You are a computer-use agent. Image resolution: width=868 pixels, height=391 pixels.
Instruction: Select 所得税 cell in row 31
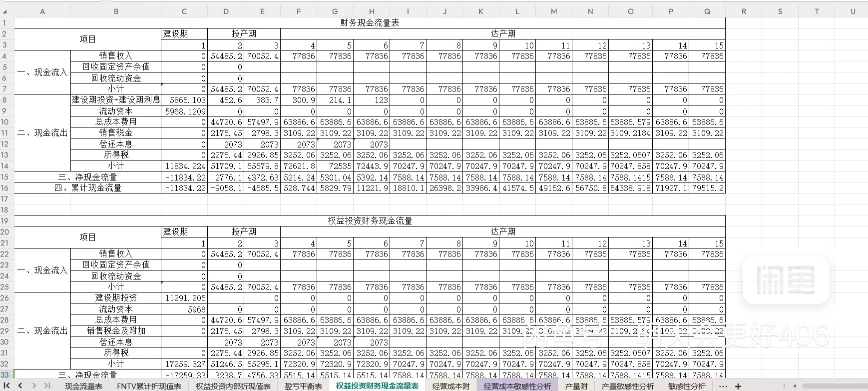point(116,353)
